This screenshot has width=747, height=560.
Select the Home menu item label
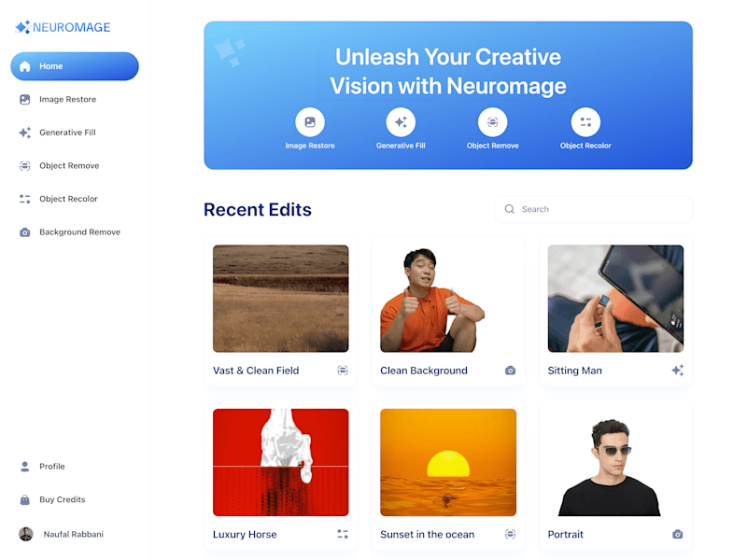tap(51, 66)
